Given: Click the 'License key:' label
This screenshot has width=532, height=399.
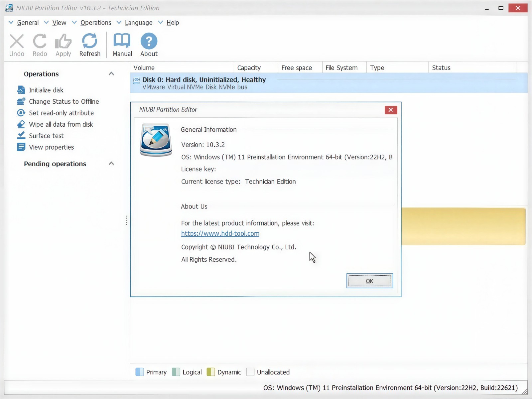Looking at the screenshot, I should [199, 169].
